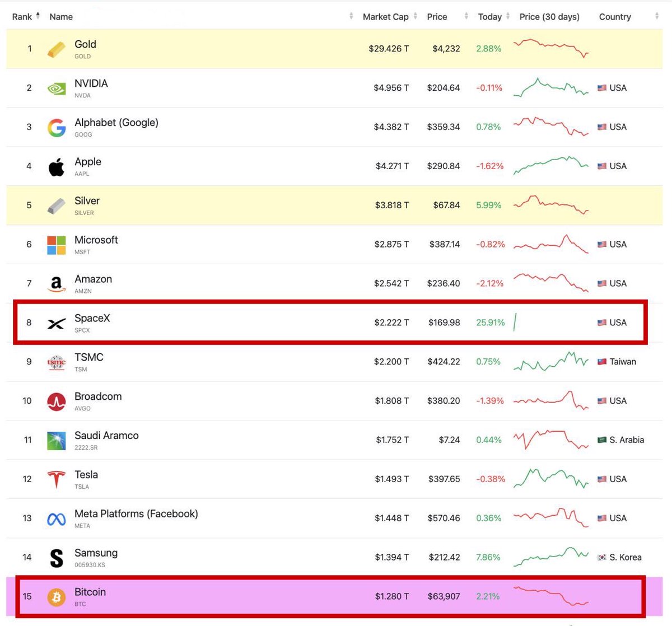Sort table by Name column

[61, 17]
